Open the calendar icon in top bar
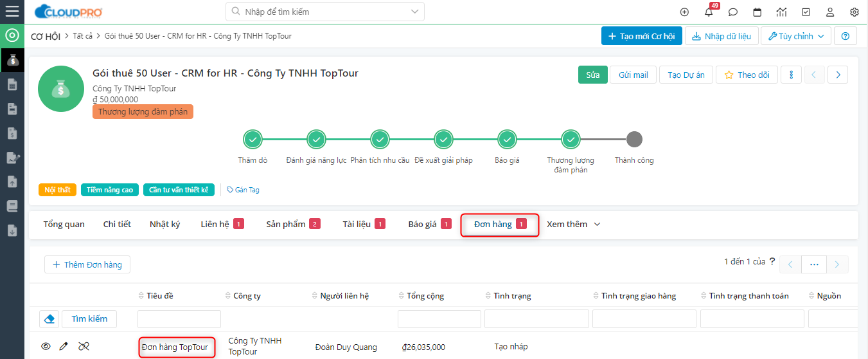The width and height of the screenshot is (868, 359). click(x=757, y=12)
